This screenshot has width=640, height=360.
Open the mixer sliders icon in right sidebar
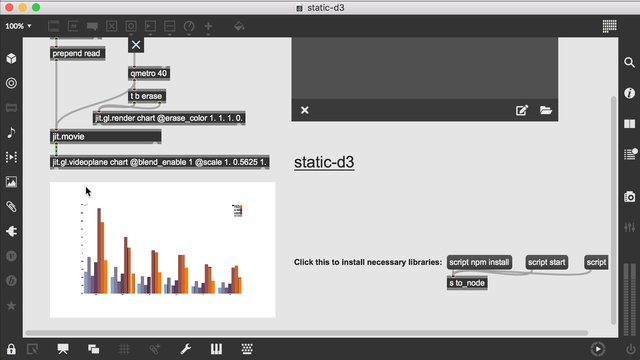(629, 227)
